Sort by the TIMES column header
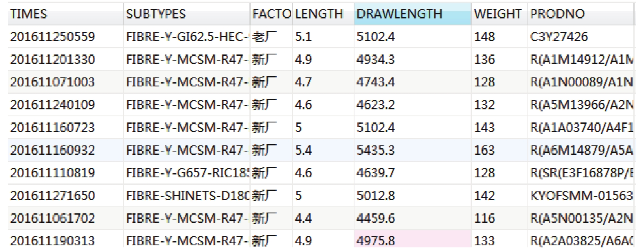 click(x=65, y=14)
